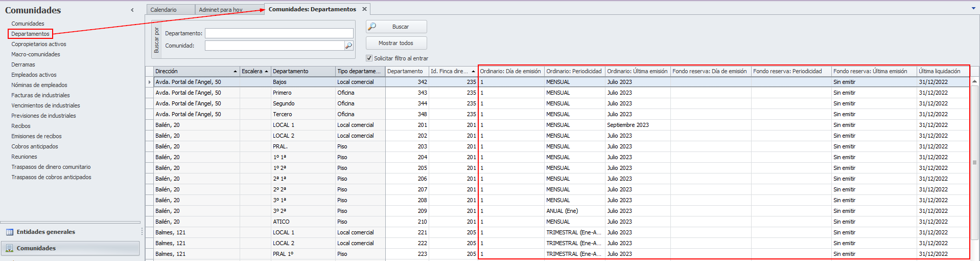980x261 pixels.
Task: Sort by the Escalera column header
Action: click(252, 71)
